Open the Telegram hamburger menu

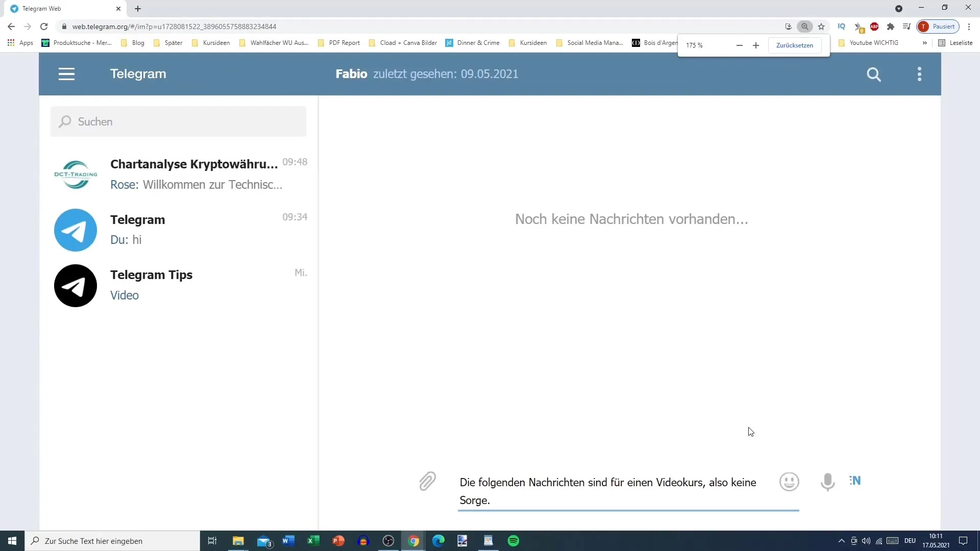66,74
